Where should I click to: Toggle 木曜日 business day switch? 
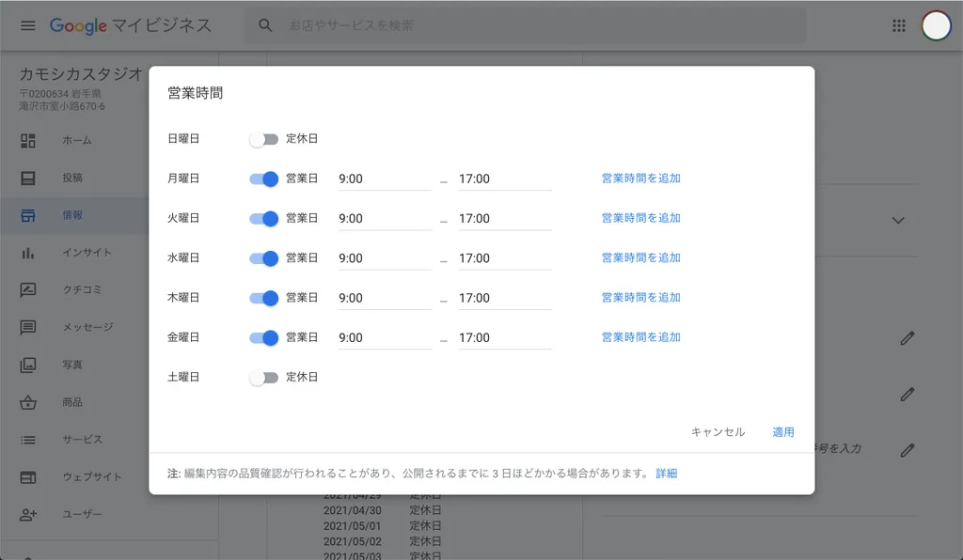264,298
